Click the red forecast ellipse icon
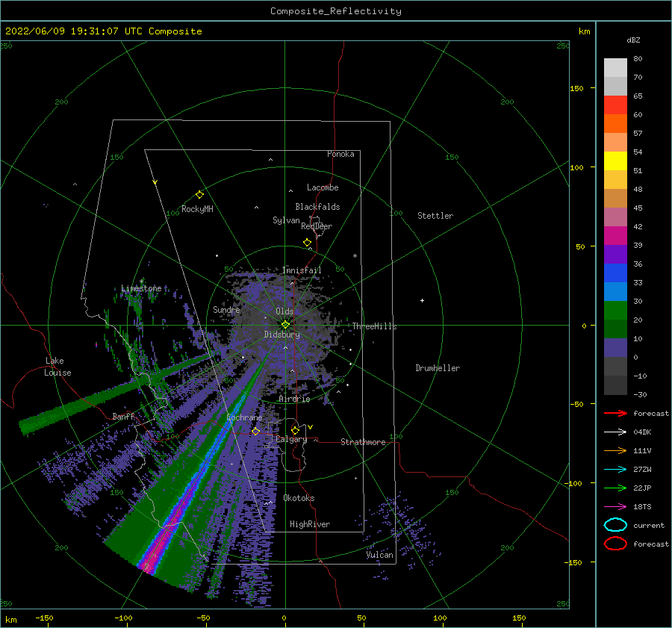 615,544
